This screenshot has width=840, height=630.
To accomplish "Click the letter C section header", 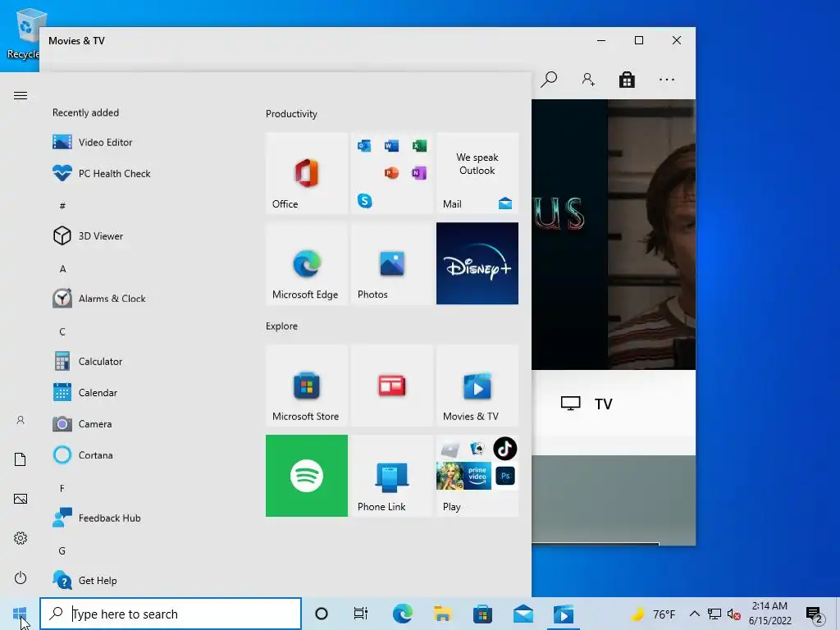I will (62, 331).
